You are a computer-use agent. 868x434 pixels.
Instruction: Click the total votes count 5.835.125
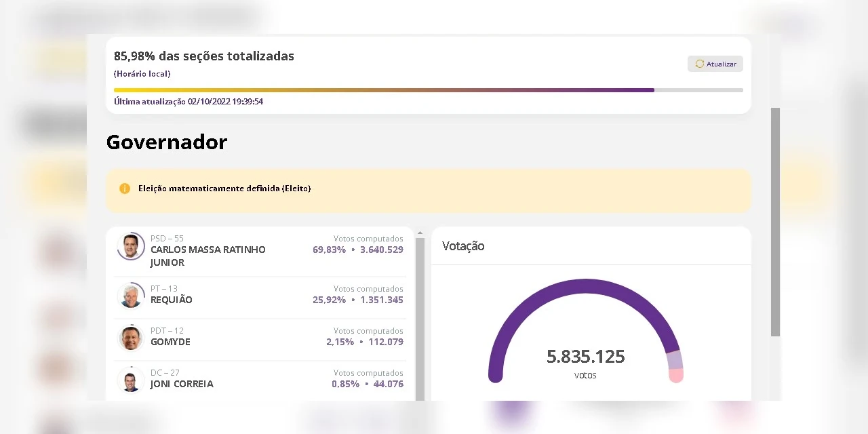[585, 356]
